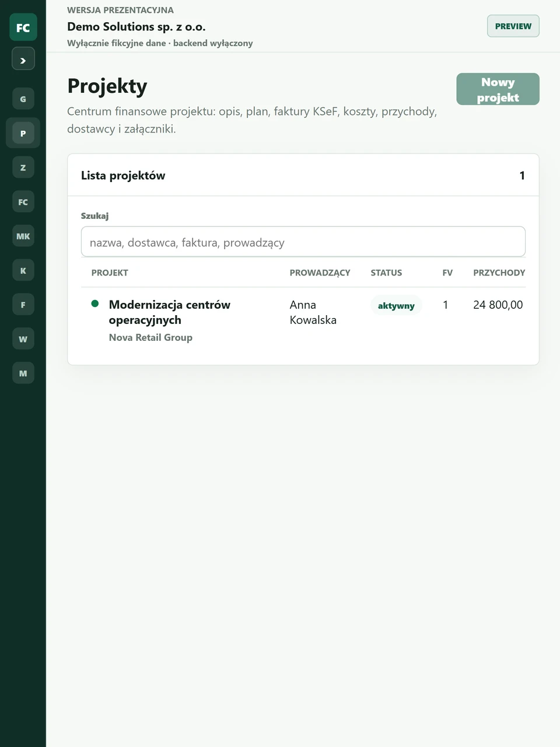Open the M sidebar item
This screenshot has width=560, height=747.
23,373
